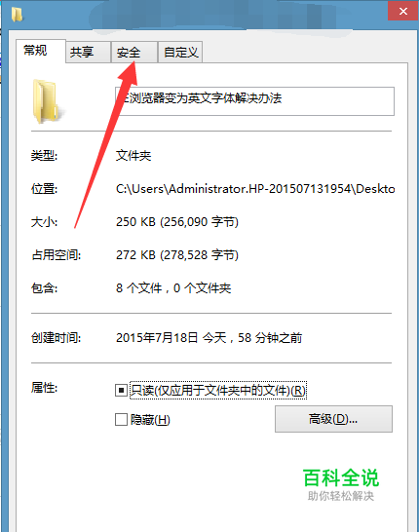Click the 属性: attributes label
This screenshot has width=419, height=532.
45,388
